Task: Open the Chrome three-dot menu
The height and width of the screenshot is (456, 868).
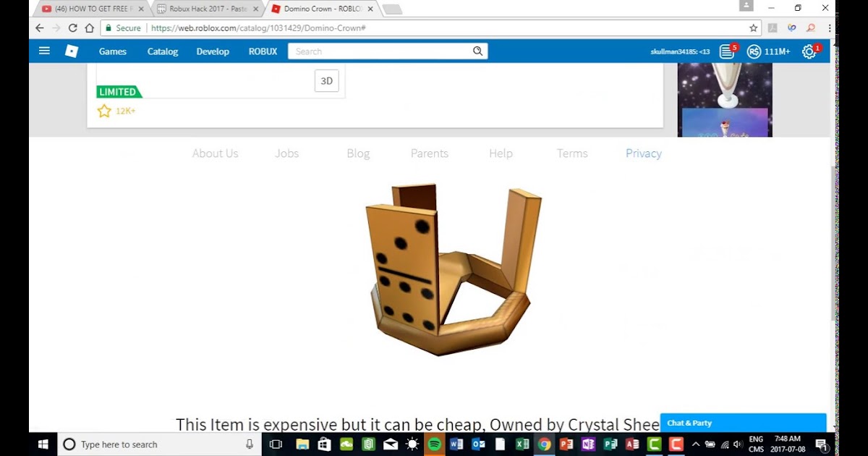Action: click(830, 28)
